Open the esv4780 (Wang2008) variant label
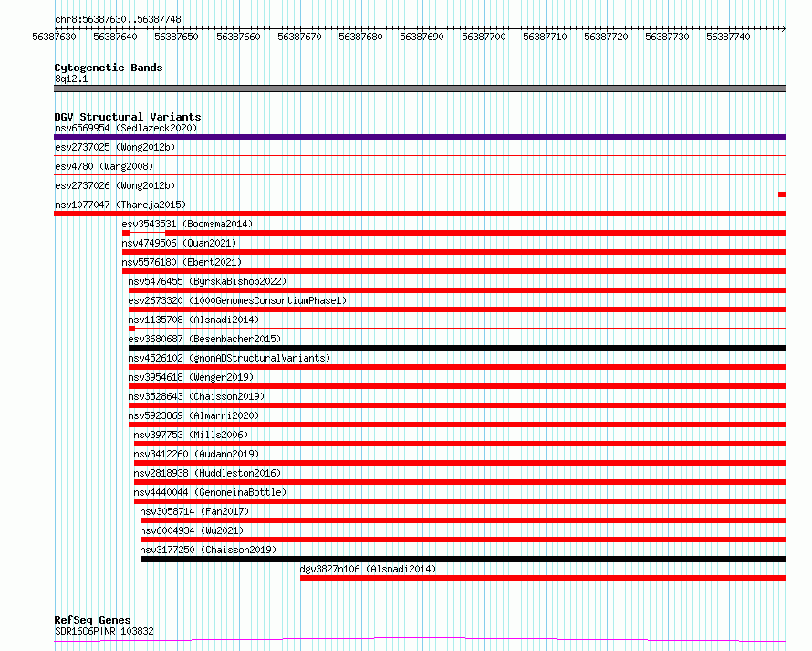 tap(104, 166)
